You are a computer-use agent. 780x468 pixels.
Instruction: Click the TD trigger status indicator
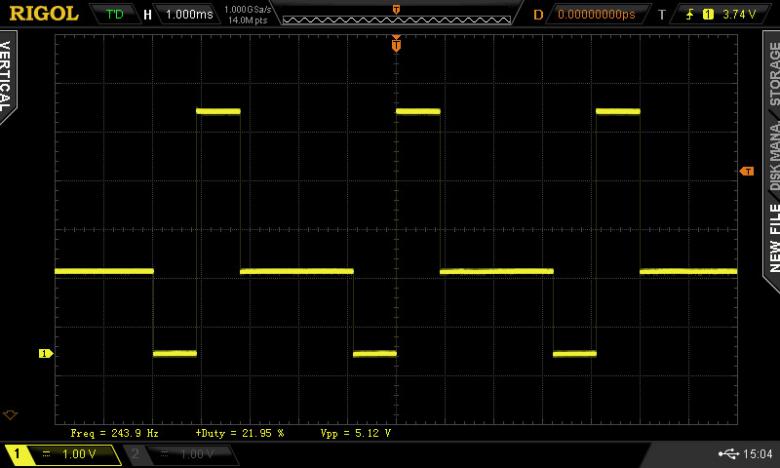click(114, 14)
